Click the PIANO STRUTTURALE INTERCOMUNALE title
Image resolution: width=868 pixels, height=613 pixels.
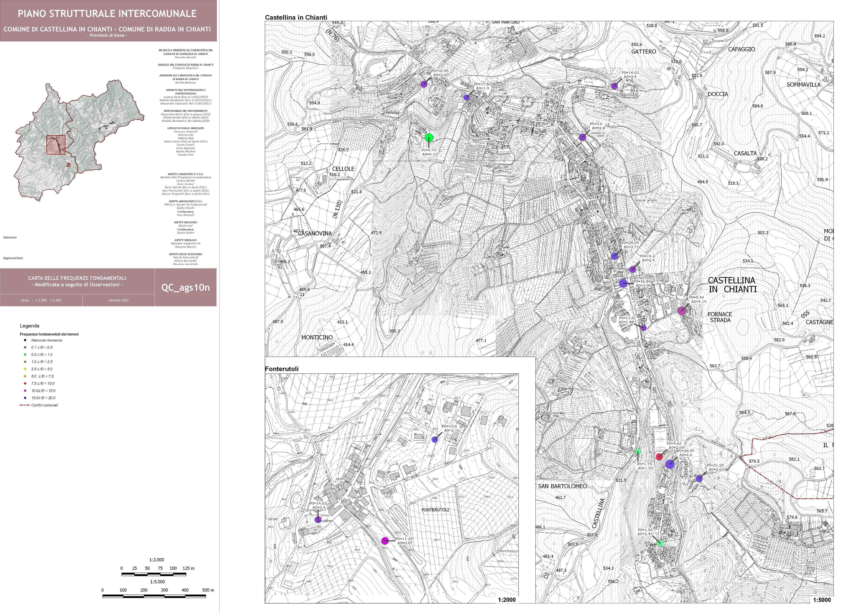[107, 14]
